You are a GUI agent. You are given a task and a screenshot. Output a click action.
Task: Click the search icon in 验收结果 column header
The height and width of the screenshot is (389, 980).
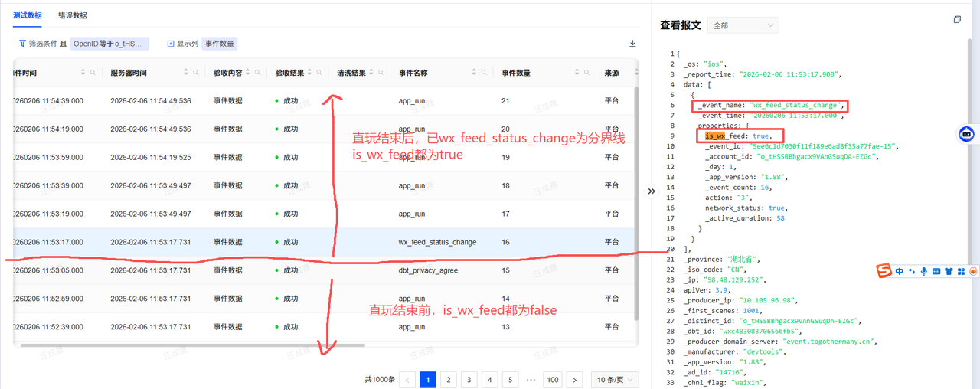click(318, 73)
